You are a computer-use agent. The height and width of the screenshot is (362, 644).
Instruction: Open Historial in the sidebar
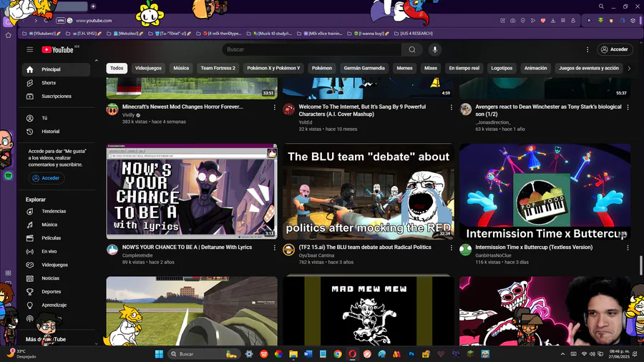point(56,132)
